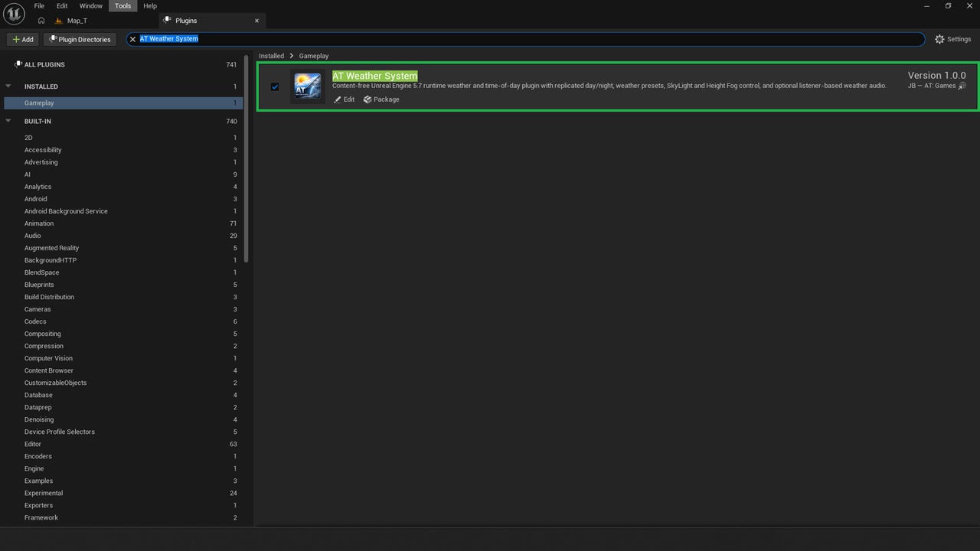Open the Tools menu
This screenshot has height=551, width=980.
coord(123,6)
